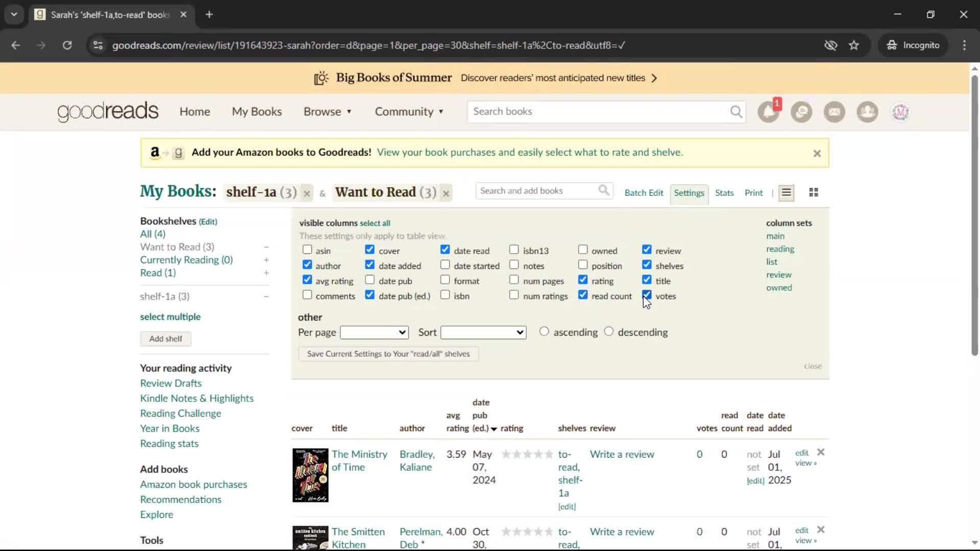This screenshot has width=980, height=551.
Task: Click date pub (ed.) sort arrow header
Action: [494, 429]
